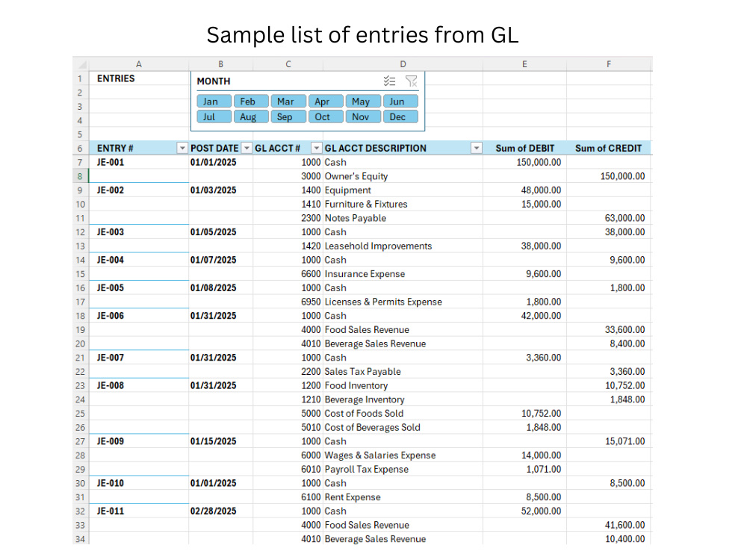Viewport: 747px width, 560px height.
Task: Pick Aug in the slicer
Action: click(x=251, y=116)
